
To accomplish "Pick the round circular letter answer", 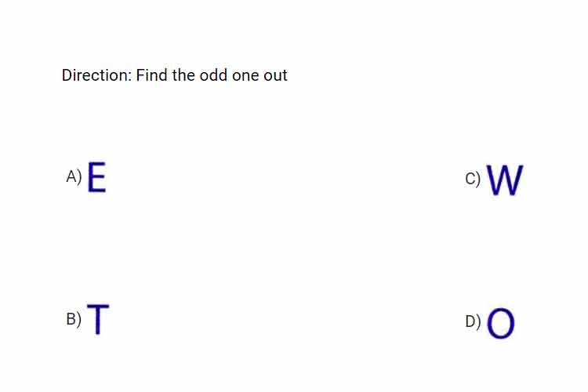I will (x=501, y=323).
